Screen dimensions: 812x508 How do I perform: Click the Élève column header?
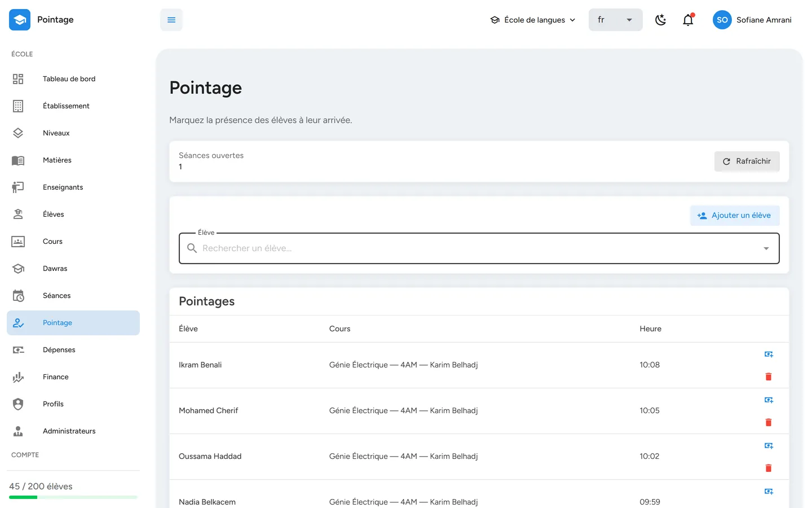(x=188, y=329)
